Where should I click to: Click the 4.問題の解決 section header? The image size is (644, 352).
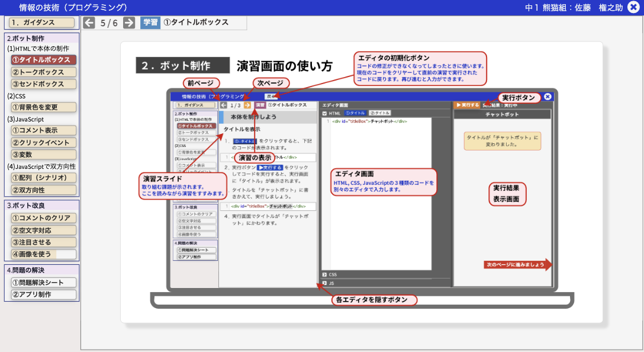(x=42, y=270)
